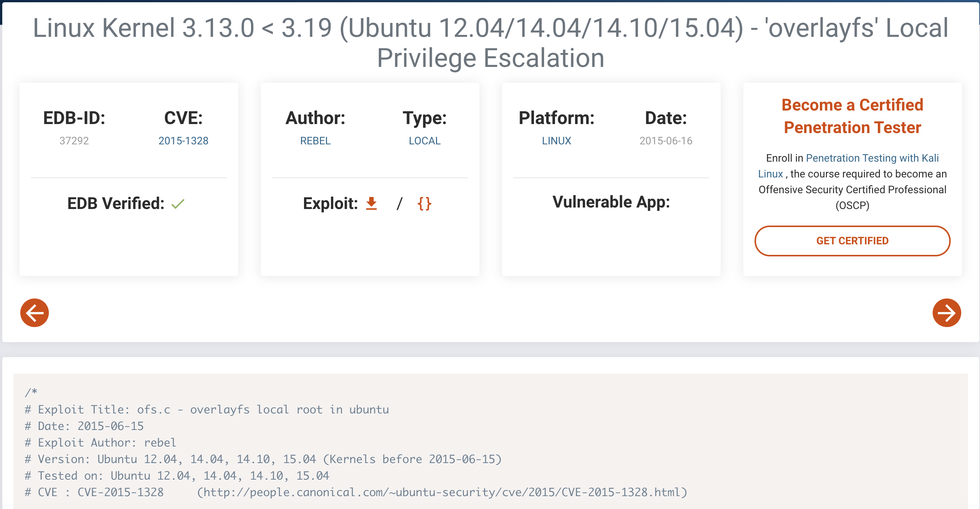Viewport: 980px width, 509px height.
Task: Click the Vulnerable App label
Action: click(x=611, y=202)
